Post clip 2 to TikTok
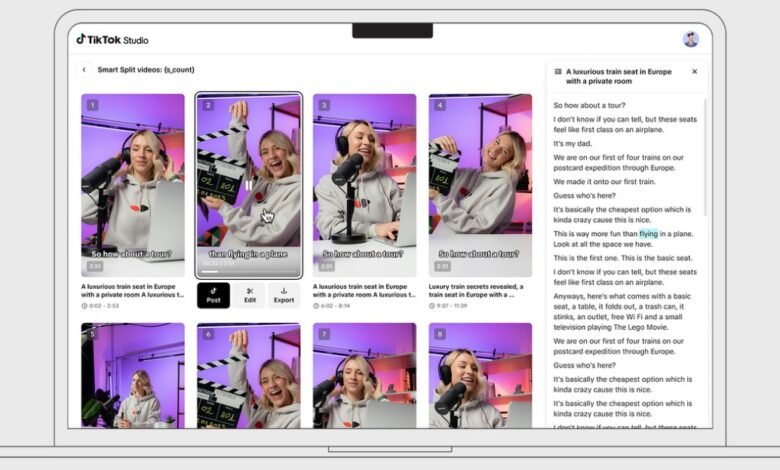The width and height of the screenshot is (780, 470). [213, 295]
